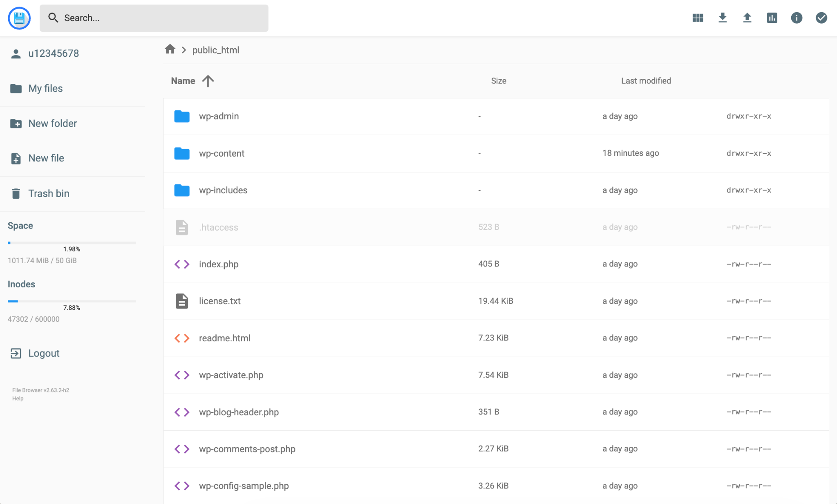Create a New file from sidebar
This screenshot has height=504, width=837.
pos(37,158)
